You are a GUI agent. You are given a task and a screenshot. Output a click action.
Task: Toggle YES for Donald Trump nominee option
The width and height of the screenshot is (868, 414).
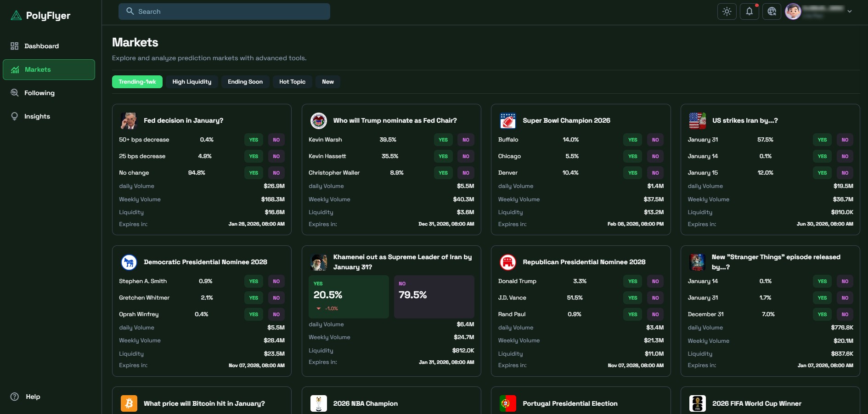tap(632, 281)
